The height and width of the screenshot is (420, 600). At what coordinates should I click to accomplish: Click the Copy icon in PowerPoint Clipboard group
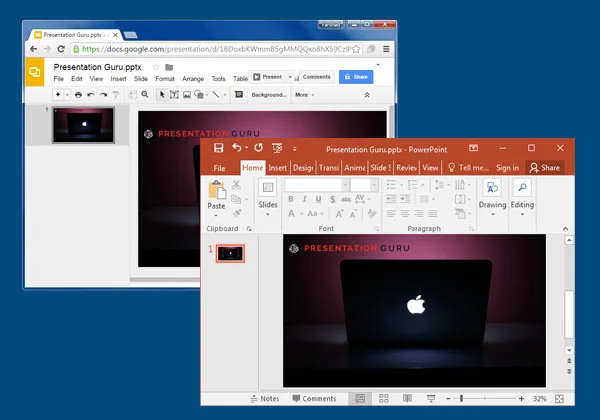pos(236,199)
